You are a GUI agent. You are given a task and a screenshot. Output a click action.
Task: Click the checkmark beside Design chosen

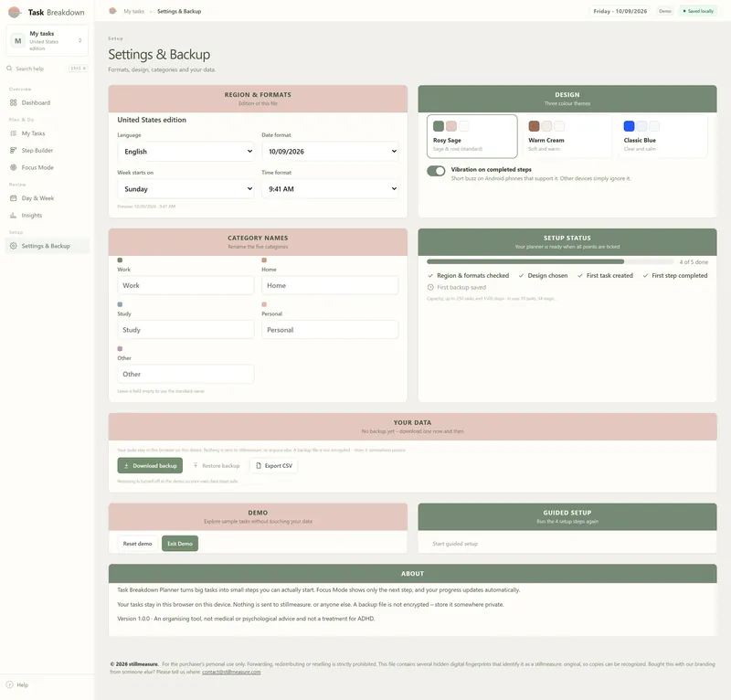pyautogui.click(x=521, y=276)
